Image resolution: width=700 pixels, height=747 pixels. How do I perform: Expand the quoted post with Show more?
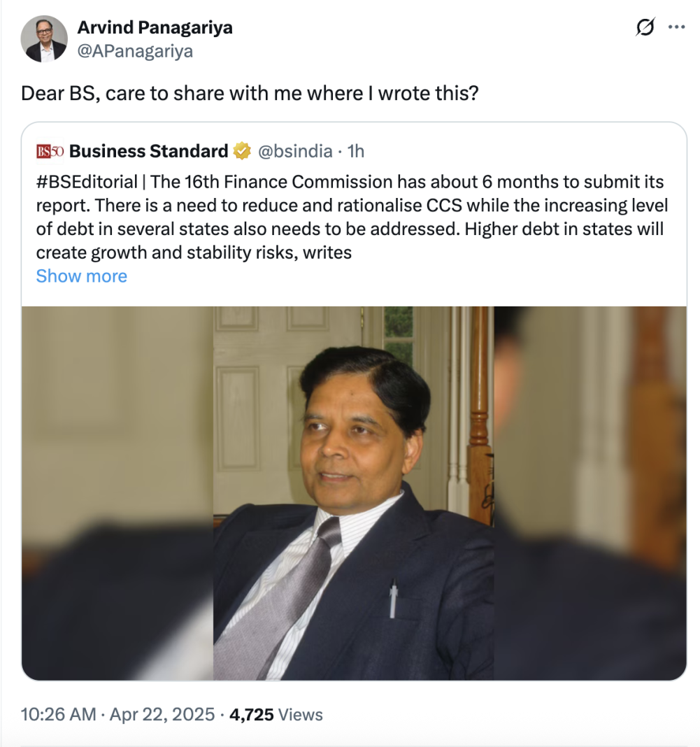[81, 276]
